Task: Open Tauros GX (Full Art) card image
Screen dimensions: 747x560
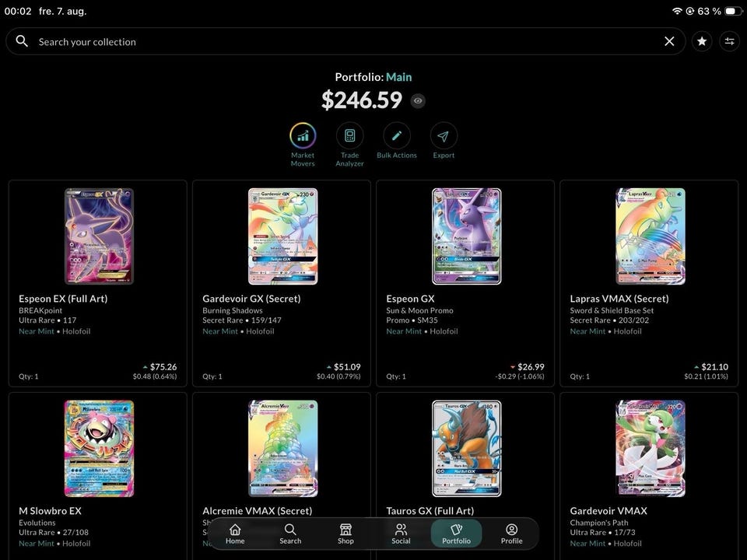Action: click(466, 449)
